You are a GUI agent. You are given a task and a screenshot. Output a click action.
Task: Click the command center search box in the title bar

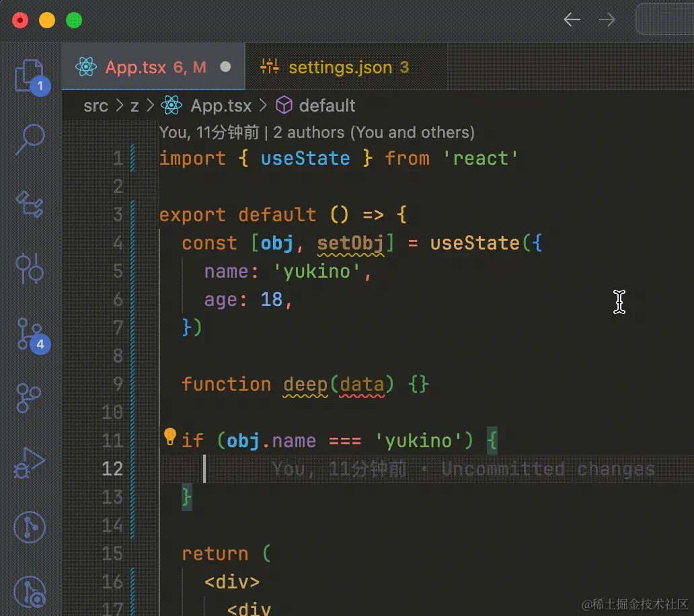pos(665,20)
